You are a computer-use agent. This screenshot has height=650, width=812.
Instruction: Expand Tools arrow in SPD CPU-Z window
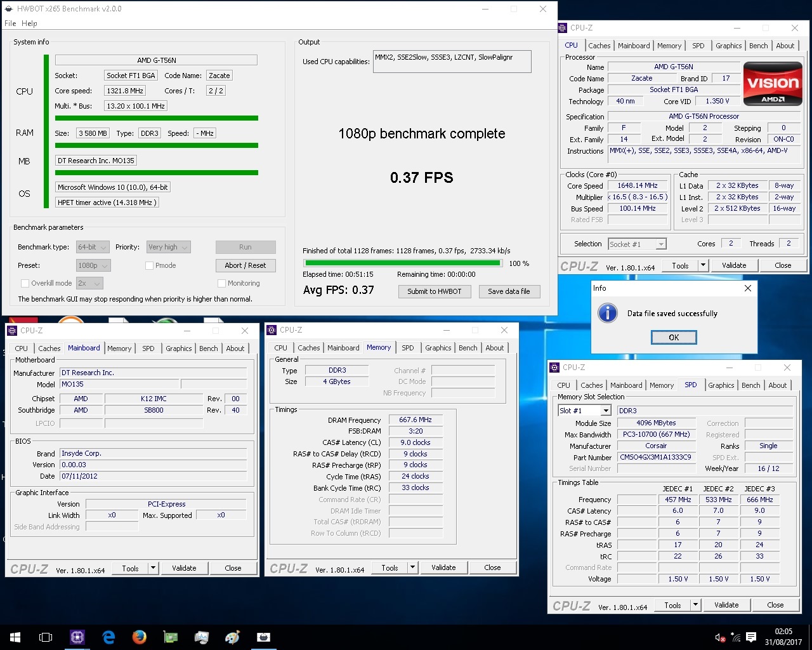point(695,606)
